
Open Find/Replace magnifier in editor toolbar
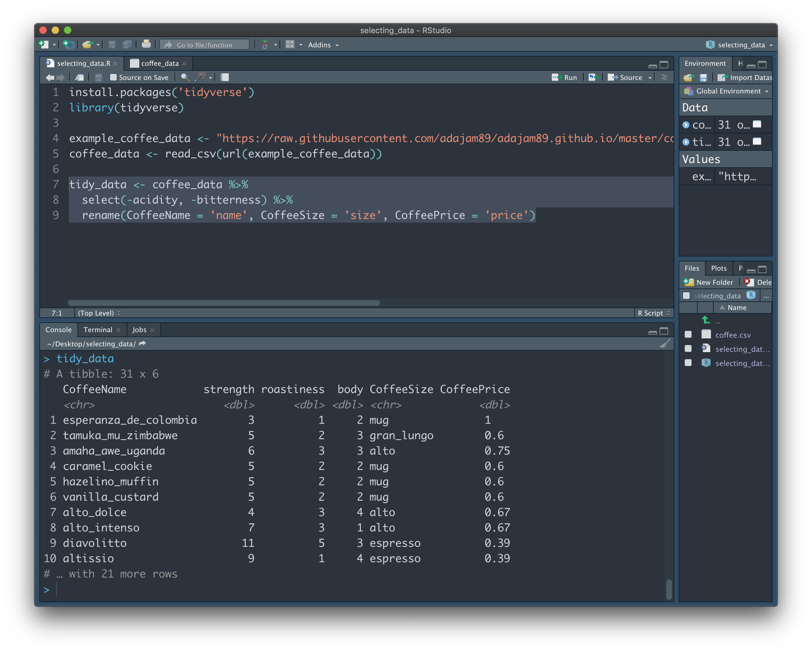(184, 78)
